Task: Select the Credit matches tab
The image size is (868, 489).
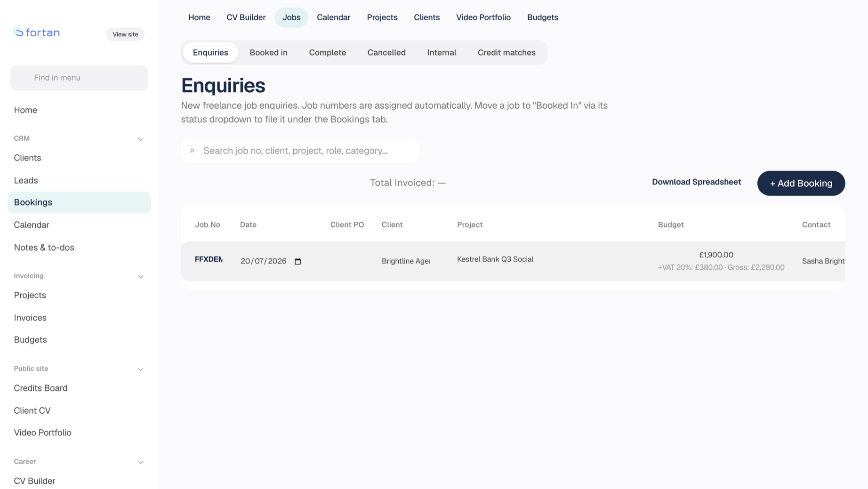Action: tap(506, 52)
